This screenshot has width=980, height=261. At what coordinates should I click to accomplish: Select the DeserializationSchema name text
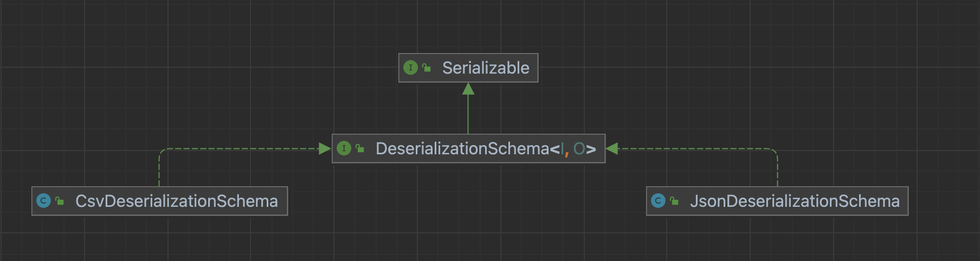(462, 148)
